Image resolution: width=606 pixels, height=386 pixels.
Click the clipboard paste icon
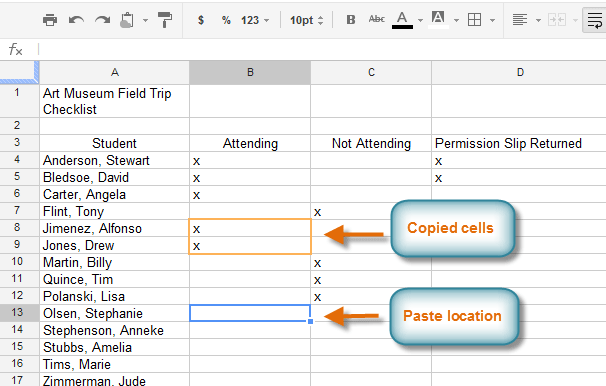(x=127, y=20)
